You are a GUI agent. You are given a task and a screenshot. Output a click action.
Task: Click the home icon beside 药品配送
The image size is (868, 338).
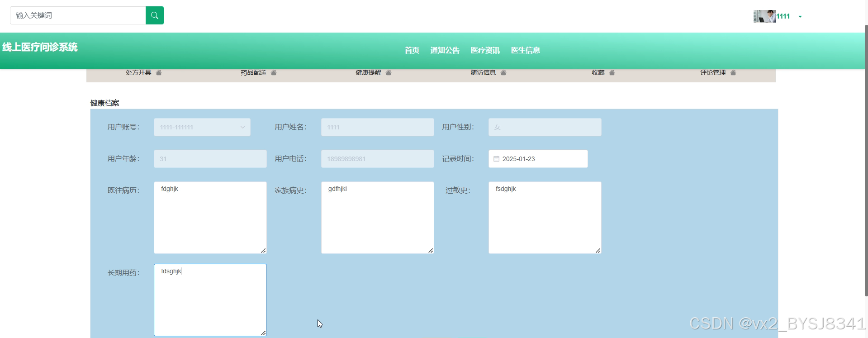[x=274, y=72]
